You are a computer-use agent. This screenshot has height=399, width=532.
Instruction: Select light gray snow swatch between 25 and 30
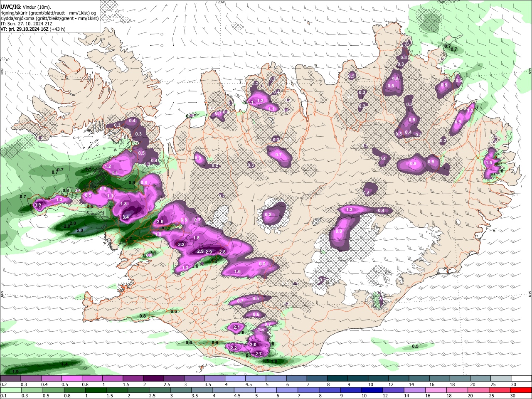click(x=501, y=379)
